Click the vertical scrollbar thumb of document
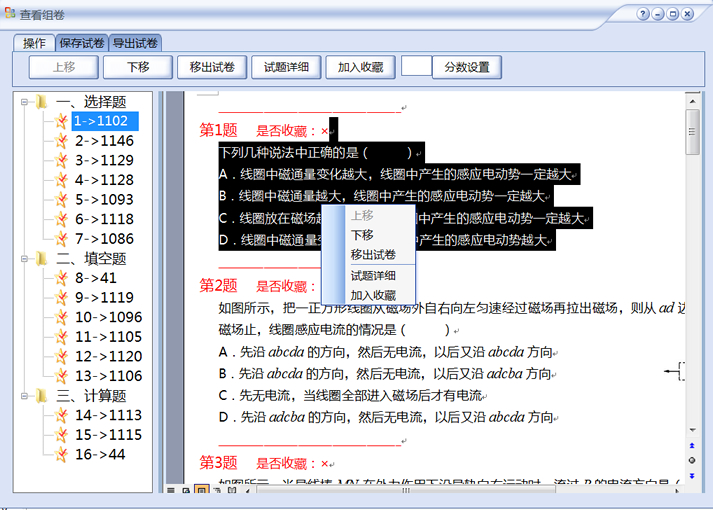 point(693,132)
